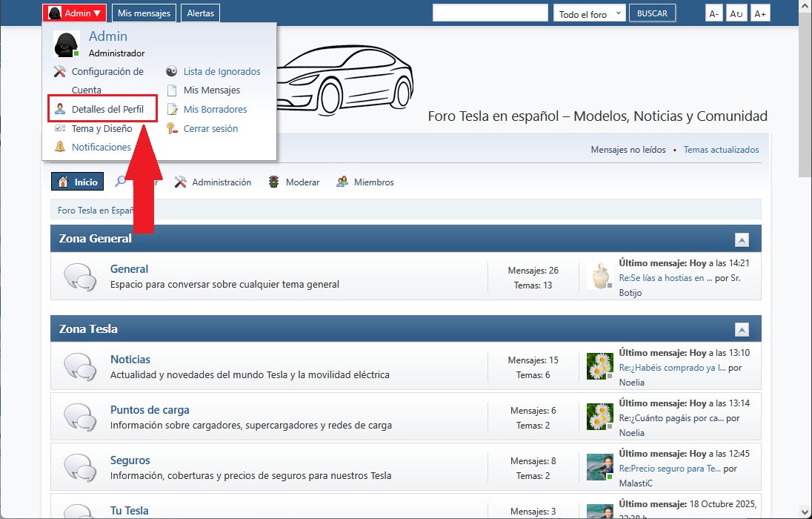
Task: Open Detalles del Perfil menu entry
Action: coord(107,109)
